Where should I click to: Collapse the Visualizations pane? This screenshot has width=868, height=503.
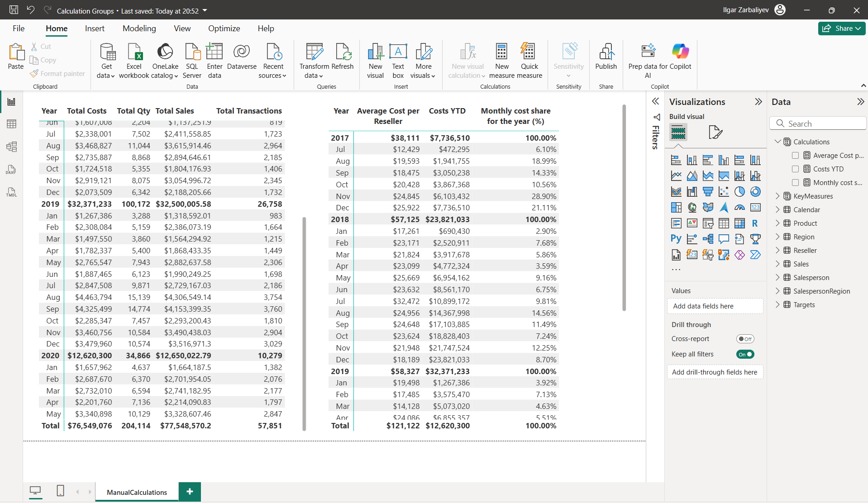click(758, 102)
